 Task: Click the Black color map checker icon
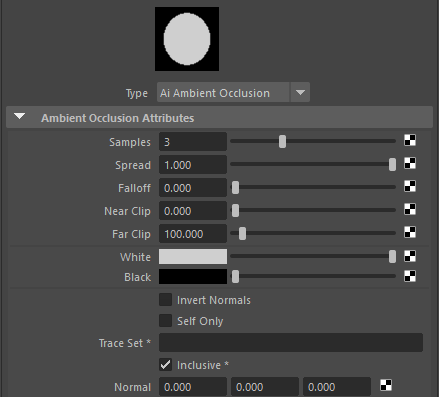coord(410,276)
